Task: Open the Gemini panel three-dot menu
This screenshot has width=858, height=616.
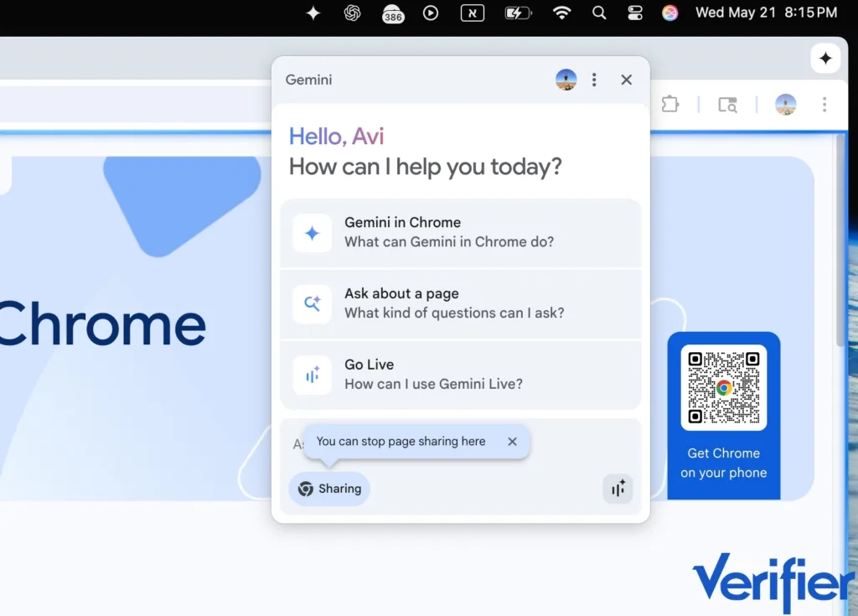Action: pyautogui.click(x=594, y=80)
